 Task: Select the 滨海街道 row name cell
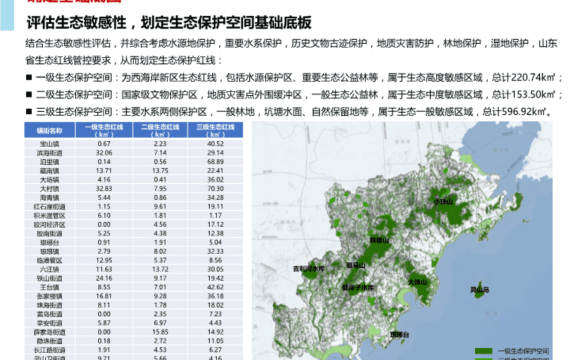pyautogui.click(x=50, y=153)
